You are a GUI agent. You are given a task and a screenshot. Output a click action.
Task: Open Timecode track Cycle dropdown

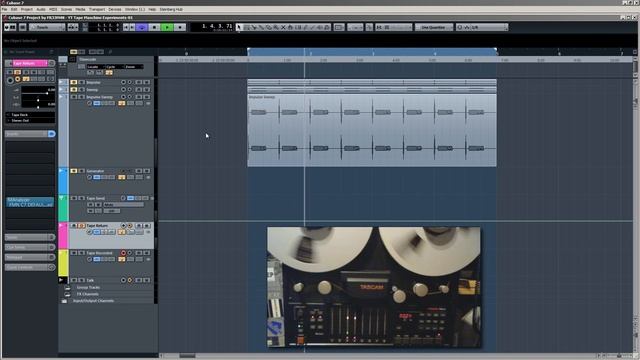click(x=115, y=67)
